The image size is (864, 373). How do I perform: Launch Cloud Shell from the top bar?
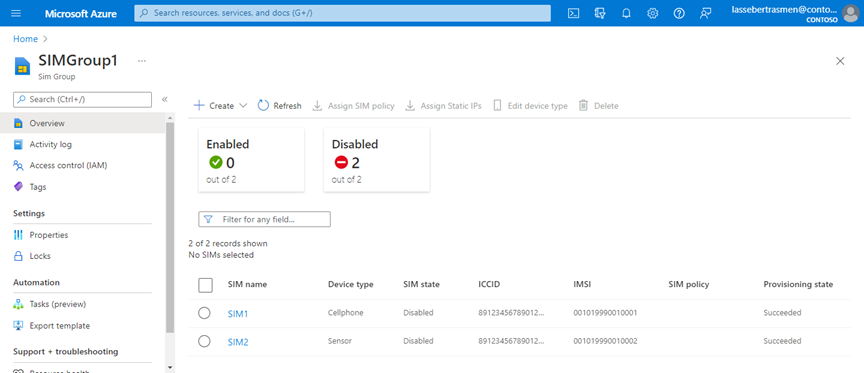573,13
